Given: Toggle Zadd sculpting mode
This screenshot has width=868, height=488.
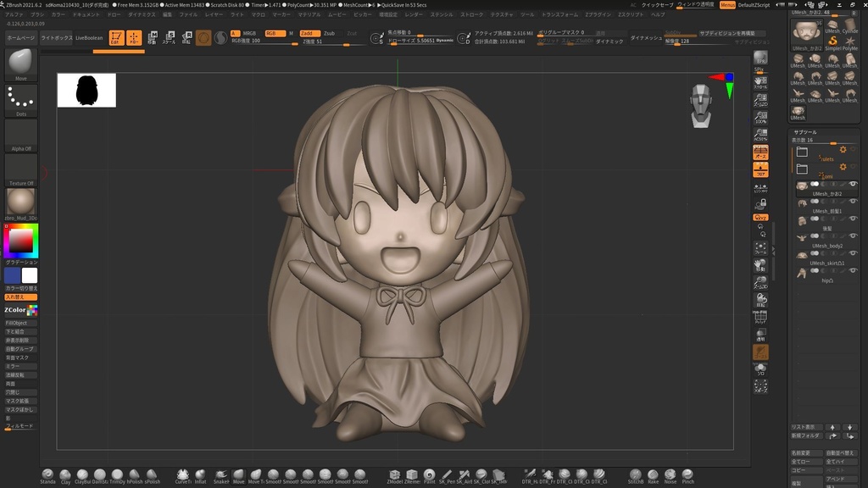Looking at the screenshot, I should pyautogui.click(x=309, y=33).
